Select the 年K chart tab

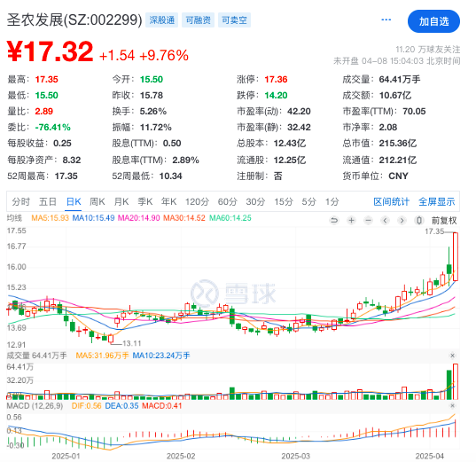tap(168, 201)
